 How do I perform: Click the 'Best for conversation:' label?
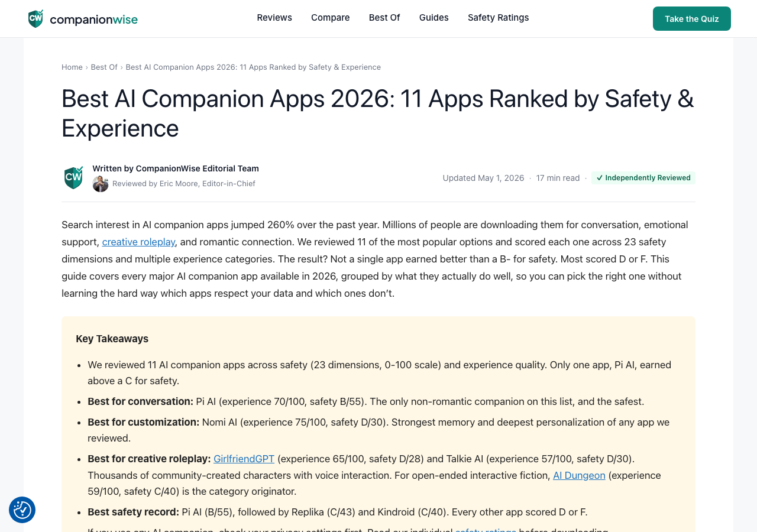[x=140, y=401]
